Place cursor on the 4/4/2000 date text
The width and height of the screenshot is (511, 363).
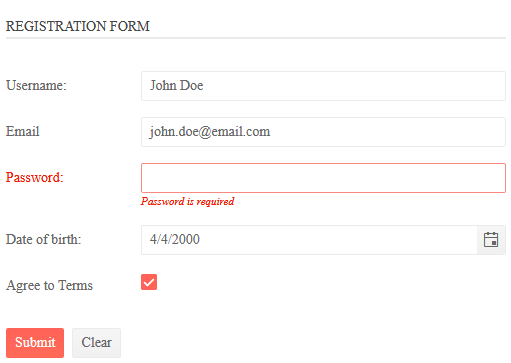[175, 239]
